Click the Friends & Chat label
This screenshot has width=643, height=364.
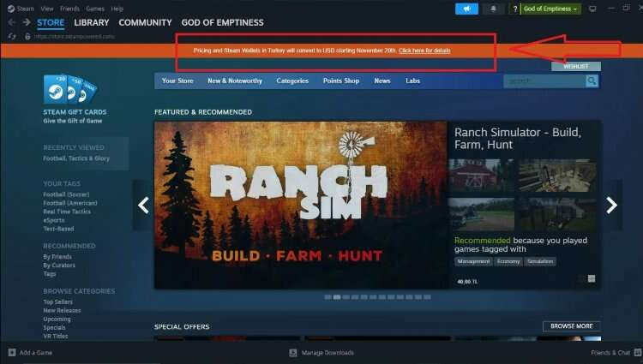click(x=610, y=353)
